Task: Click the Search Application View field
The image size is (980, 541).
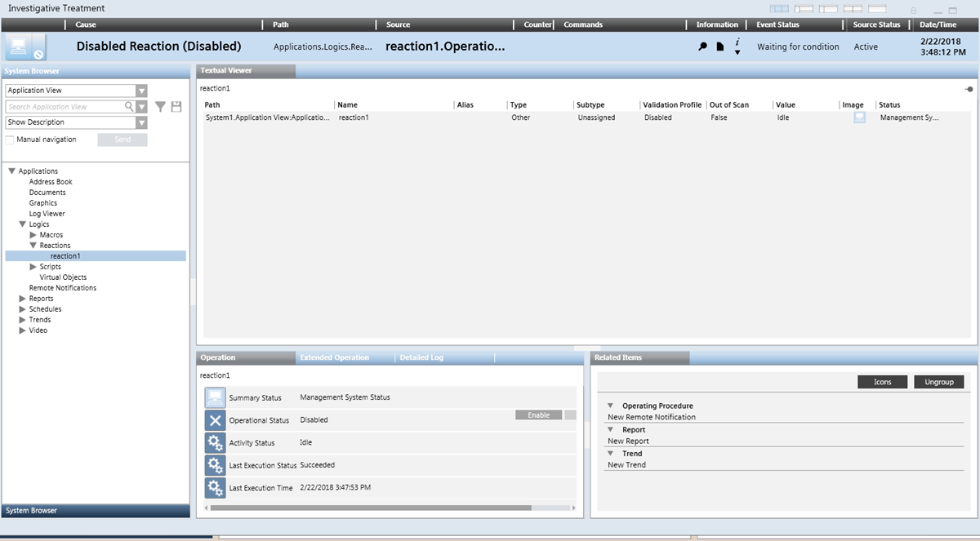Action: 65,107
